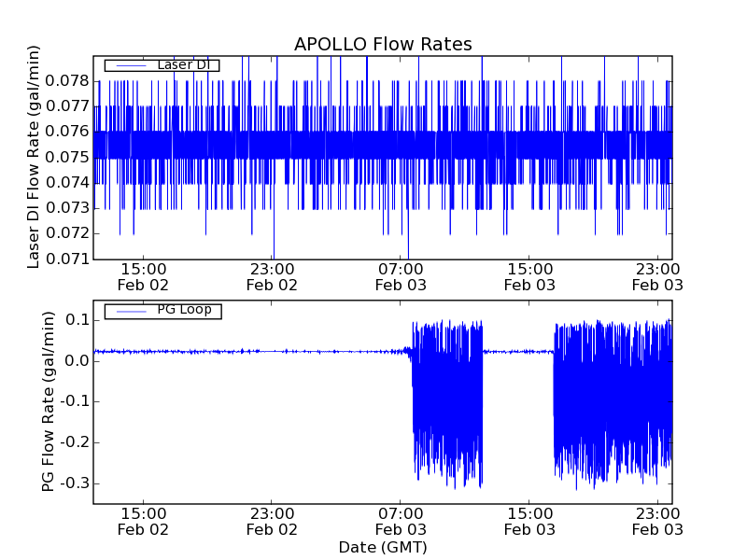The image size is (747, 560).
Task: Click "23:00 Feb 03" under PG Loop plot
Action: point(657,522)
